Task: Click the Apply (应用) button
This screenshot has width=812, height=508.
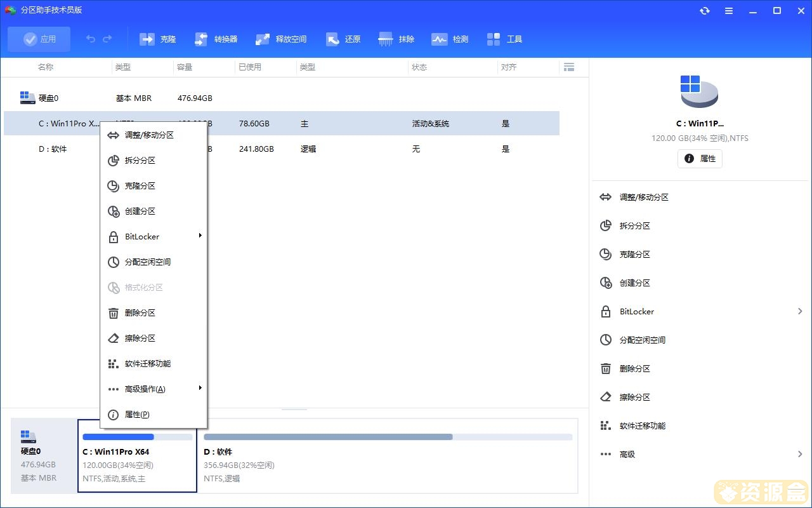Action: coord(39,39)
